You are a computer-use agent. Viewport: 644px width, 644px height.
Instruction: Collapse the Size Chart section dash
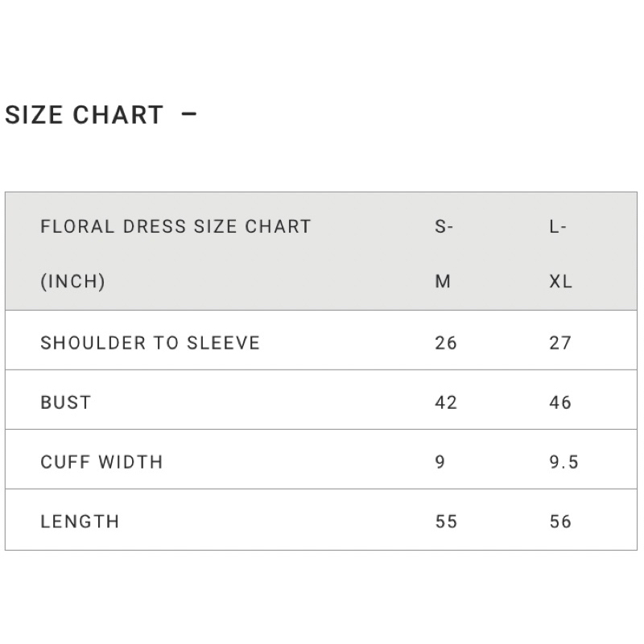[x=189, y=115]
